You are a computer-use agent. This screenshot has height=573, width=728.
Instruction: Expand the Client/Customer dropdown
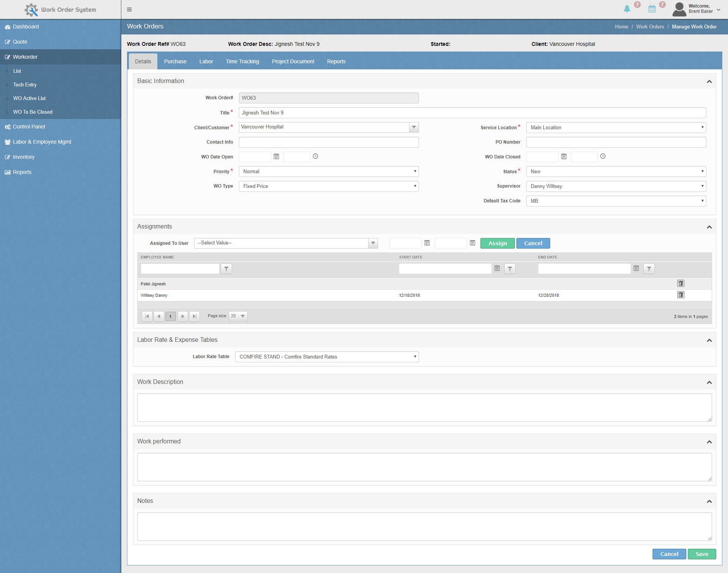(413, 127)
